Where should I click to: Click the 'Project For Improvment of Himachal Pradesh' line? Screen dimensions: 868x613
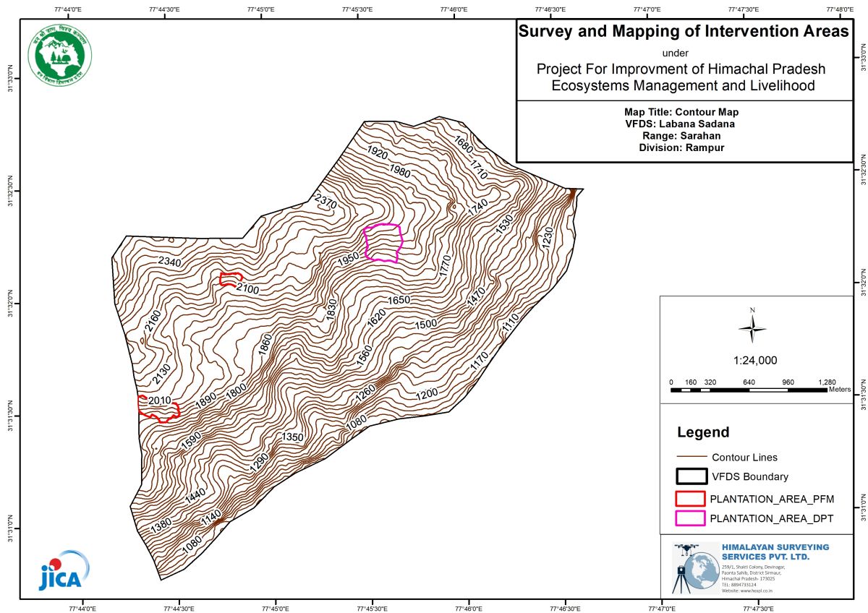pos(681,69)
